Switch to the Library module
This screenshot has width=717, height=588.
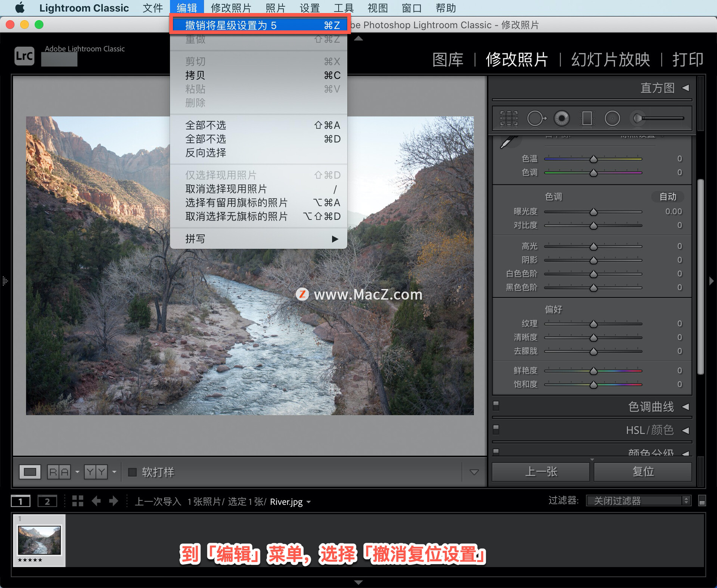pos(448,59)
